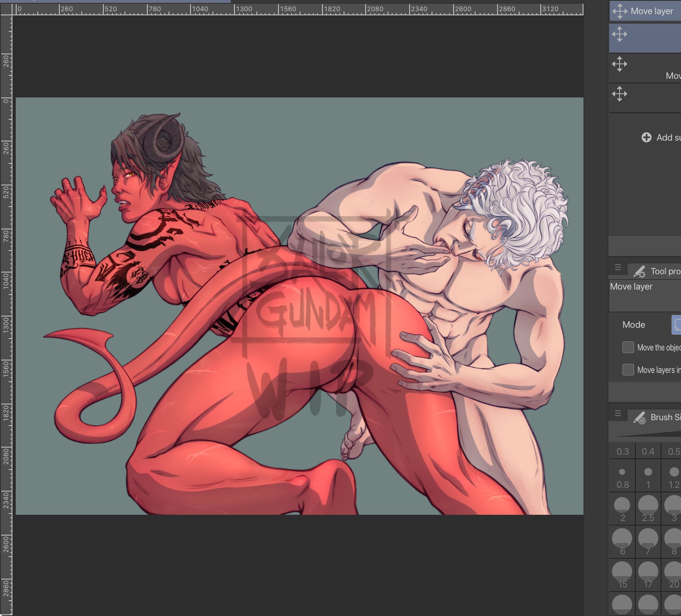The height and width of the screenshot is (616, 681).
Task: Click the highlighted first move sub tool icon
Action: point(620,34)
